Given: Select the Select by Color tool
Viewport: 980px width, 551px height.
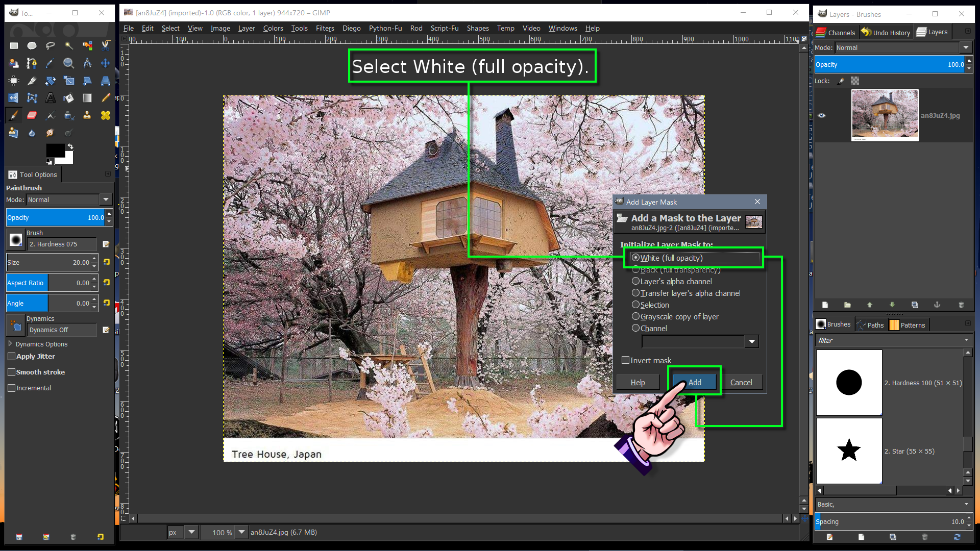Looking at the screenshot, I should tap(87, 46).
